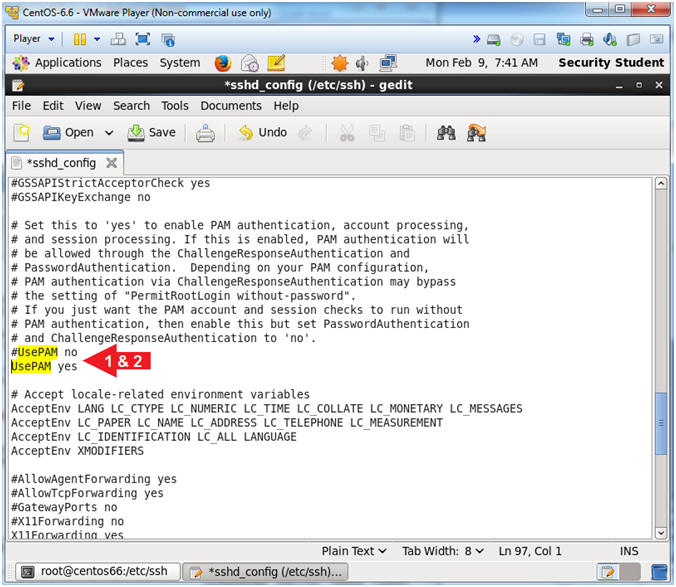Click the VMware Unity mode icon
Image resolution: width=676 pixels, height=587 pixels.
pyautogui.click(x=168, y=40)
